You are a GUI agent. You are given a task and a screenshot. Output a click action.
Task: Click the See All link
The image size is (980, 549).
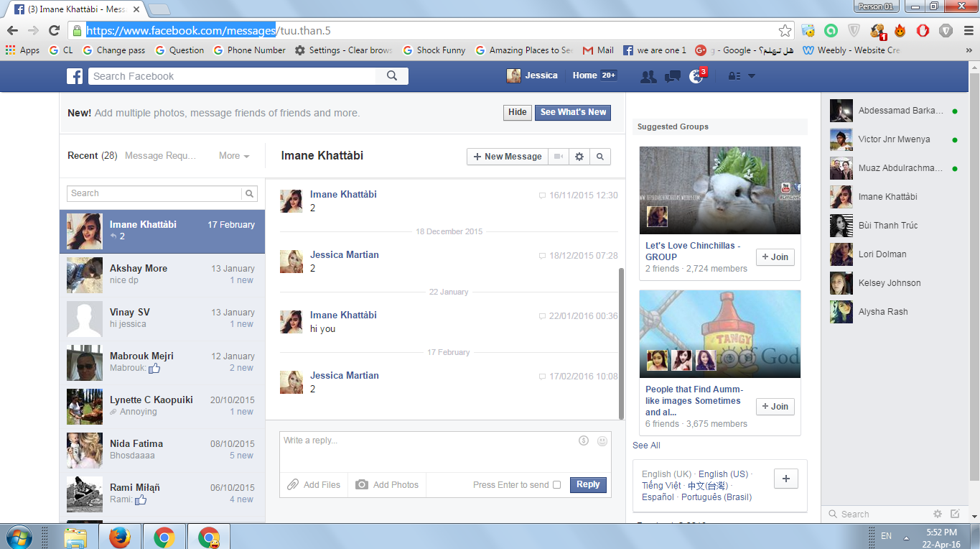[646, 446]
